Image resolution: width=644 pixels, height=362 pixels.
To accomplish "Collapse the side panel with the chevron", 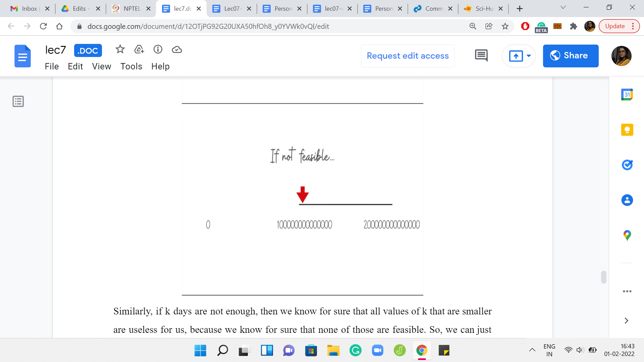I will [626, 321].
